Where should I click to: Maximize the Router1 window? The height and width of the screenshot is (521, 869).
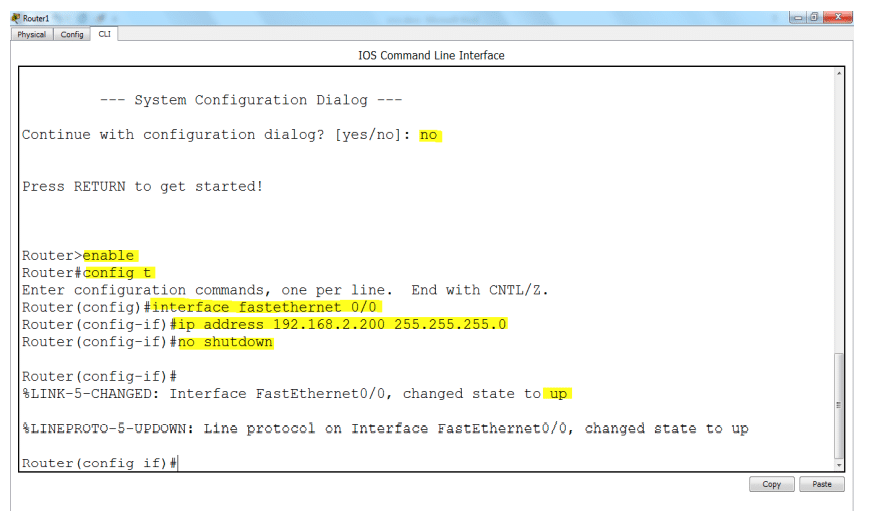(814, 17)
